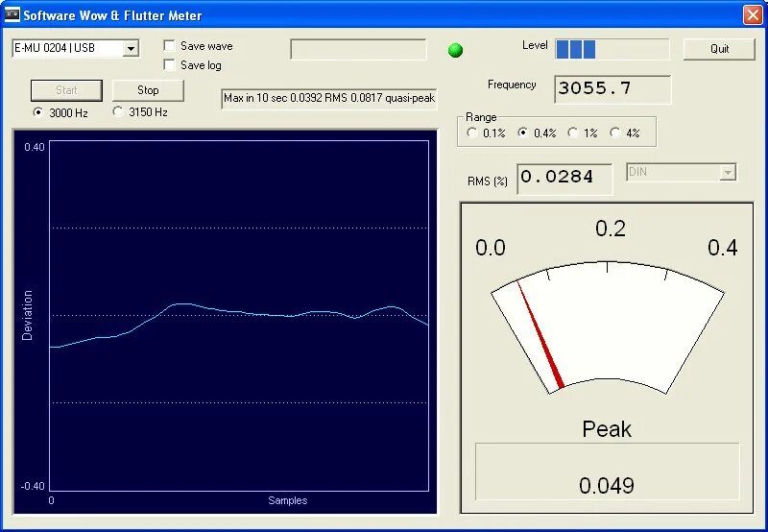This screenshot has height=532, width=768.
Task: Enable the Save log checkbox
Action: point(170,65)
